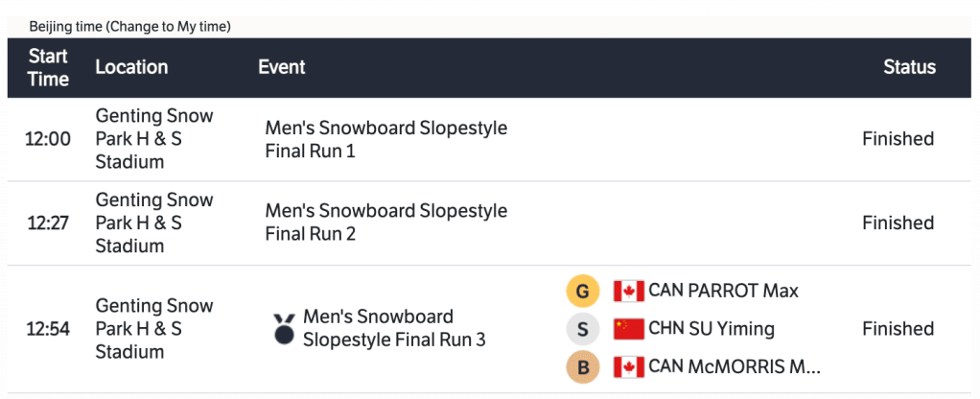This screenshot has height=399, width=980.
Task: Click the Chinese flag next to SU Yiming
Action: tap(629, 329)
